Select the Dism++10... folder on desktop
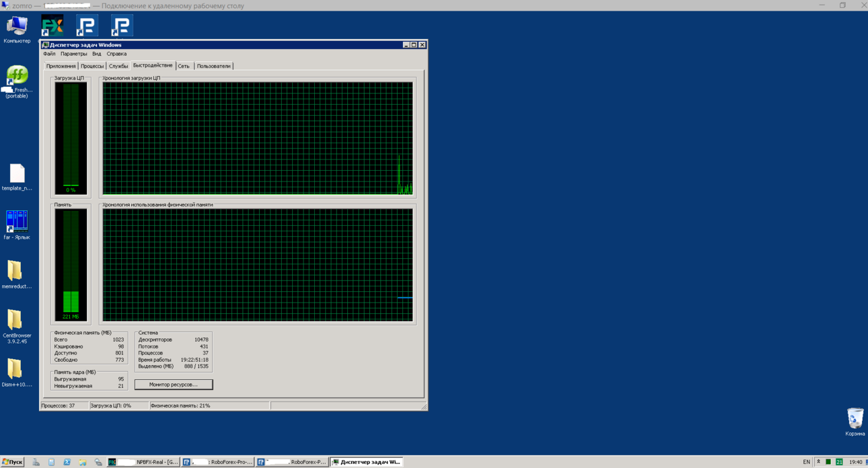The width and height of the screenshot is (868, 468). 16,373
